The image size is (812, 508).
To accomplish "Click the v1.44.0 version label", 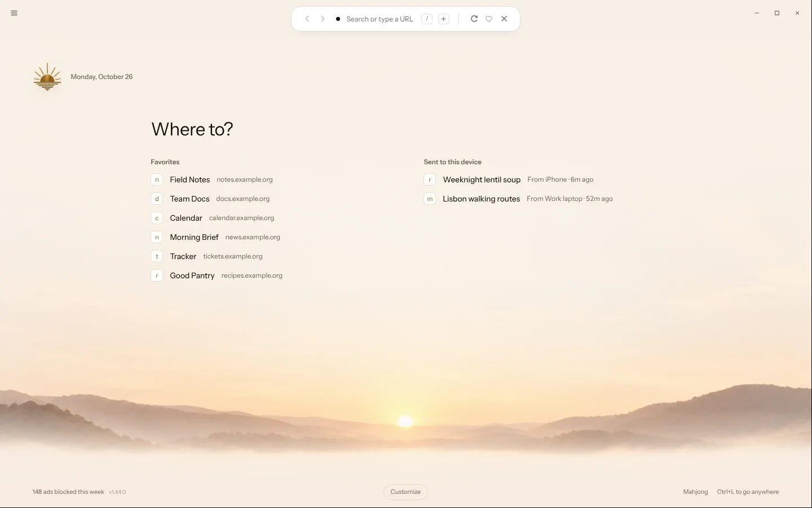I will click(117, 492).
